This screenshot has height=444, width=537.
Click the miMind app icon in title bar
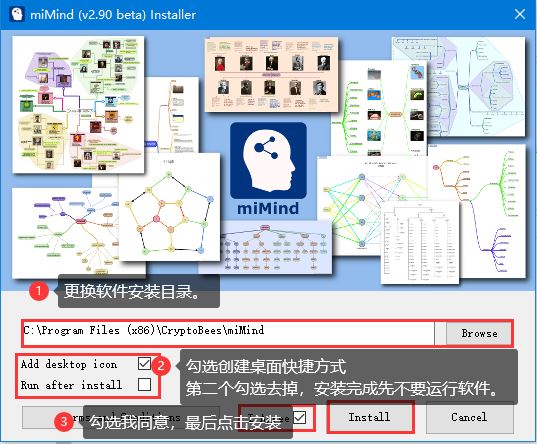click(x=16, y=14)
